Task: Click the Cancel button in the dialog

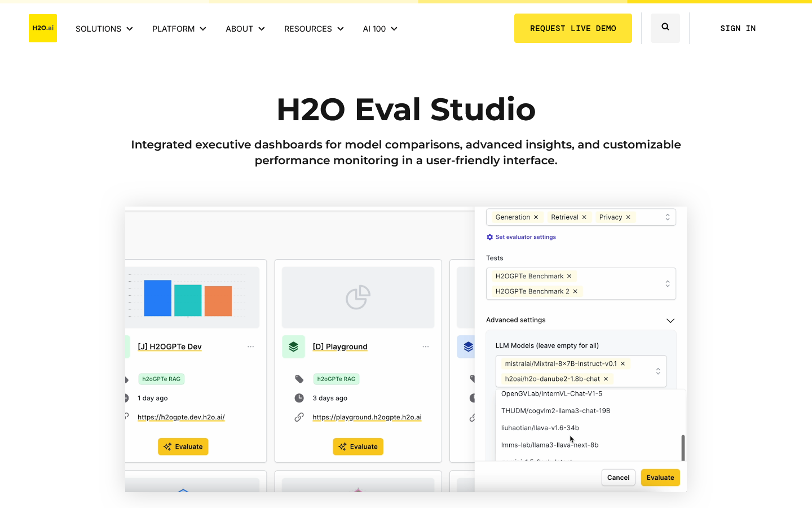Action: point(619,478)
